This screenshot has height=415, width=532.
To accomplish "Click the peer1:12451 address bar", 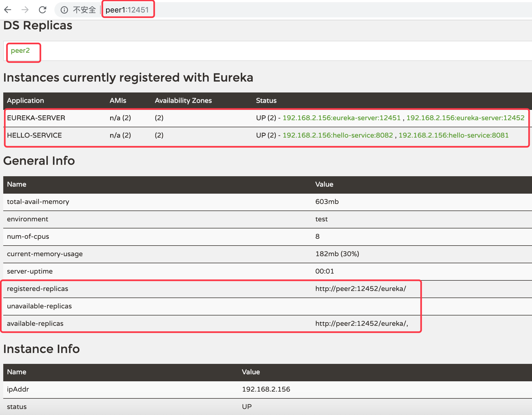I will pyautogui.click(x=127, y=10).
